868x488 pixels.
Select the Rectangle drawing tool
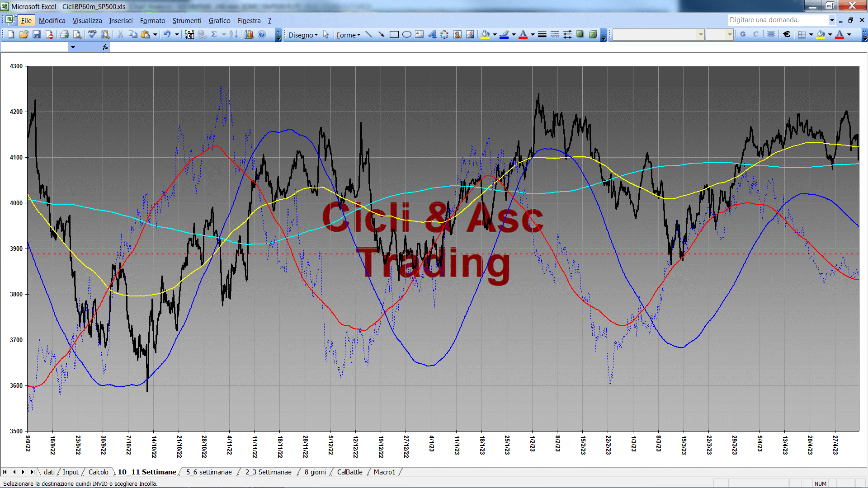(x=394, y=34)
